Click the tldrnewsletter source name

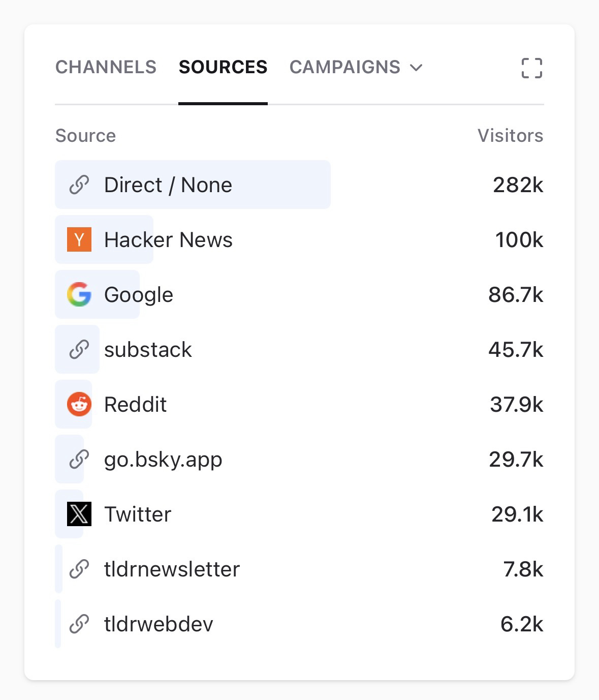coord(172,569)
